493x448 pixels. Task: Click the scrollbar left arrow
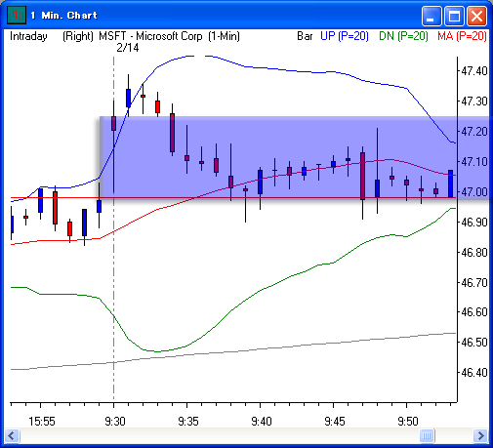(x=12, y=435)
